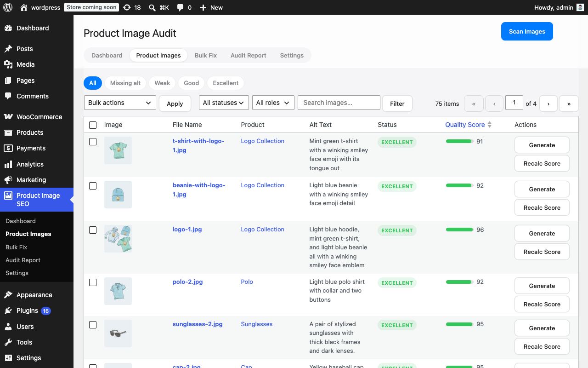
Task: Open the Tools wrench icon
Action: (x=8, y=342)
